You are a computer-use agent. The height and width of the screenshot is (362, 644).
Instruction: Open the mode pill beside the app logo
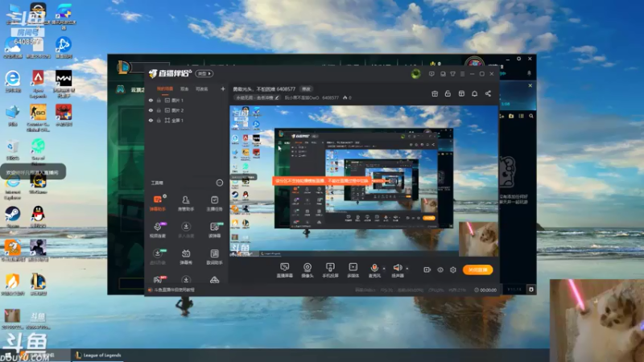(x=204, y=73)
